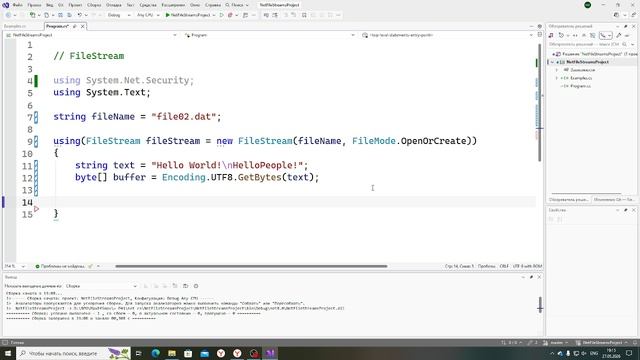The width and height of the screenshot is (640, 360).
Task: Open startup project dropdown arrow
Action: click(214, 15)
